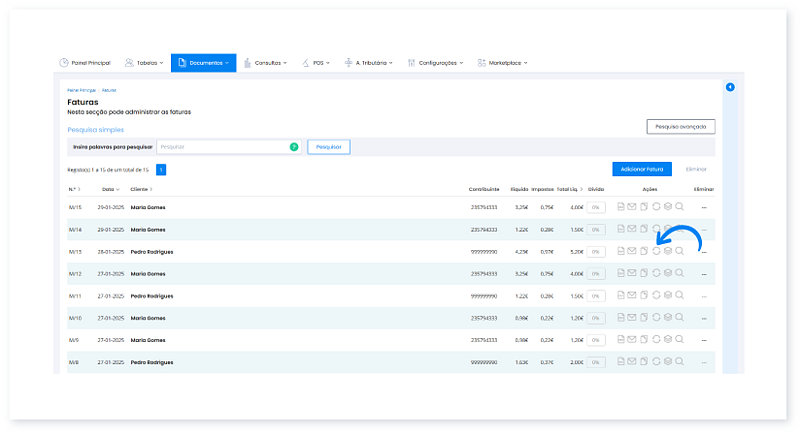This screenshot has width=800, height=434.
Task: Click Painel Principal breadcrumb link
Action: click(x=82, y=90)
